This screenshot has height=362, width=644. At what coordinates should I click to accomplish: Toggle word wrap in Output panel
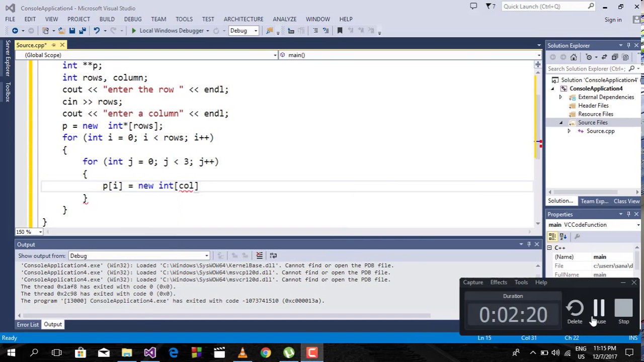tap(273, 256)
